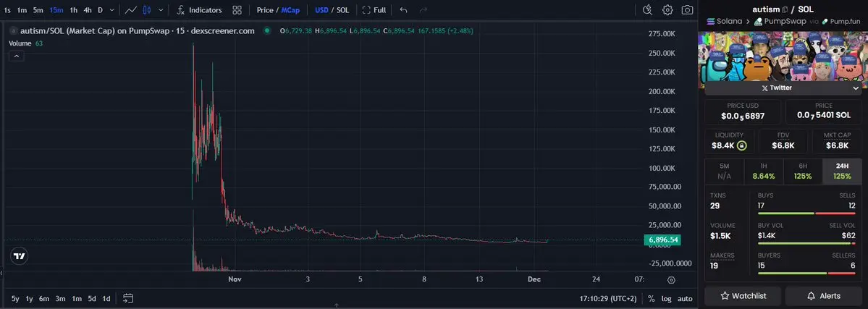Image resolution: width=868 pixels, height=309 pixels.
Task: Take a chart snapshot with camera icon
Action: (x=687, y=10)
